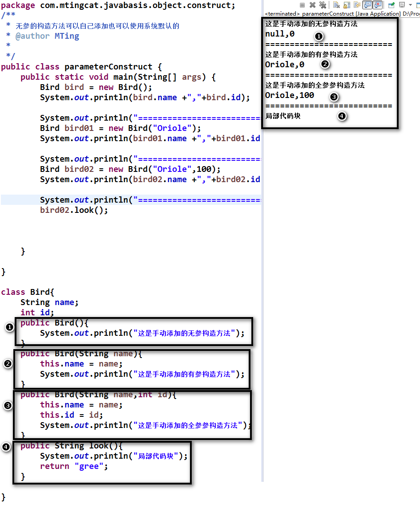Click console line '这是手动添加的无参构造方法'
Screen dimensions: 420x509
(311, 24)
